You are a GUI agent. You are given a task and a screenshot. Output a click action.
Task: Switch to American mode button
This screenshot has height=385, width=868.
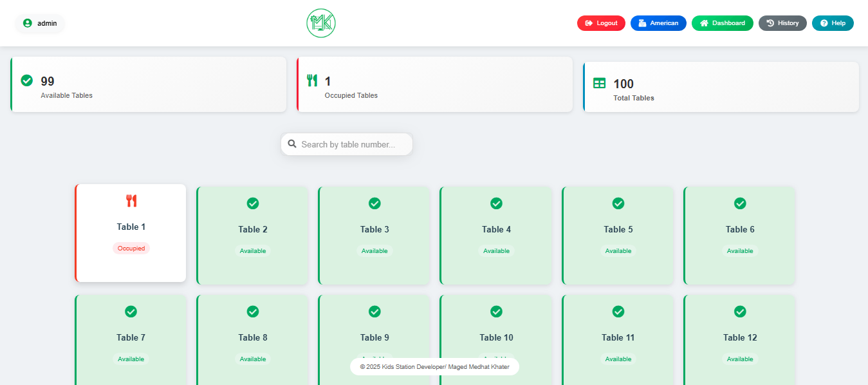[x=658, y=23]
